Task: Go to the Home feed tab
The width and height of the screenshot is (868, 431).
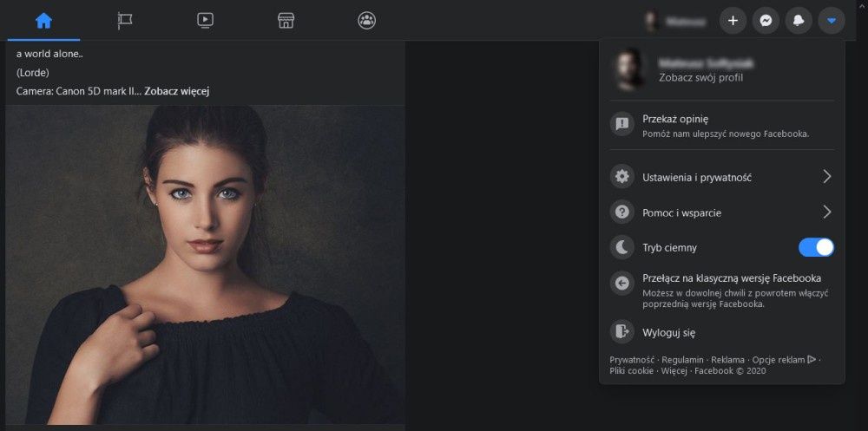Action: point(43,21)
